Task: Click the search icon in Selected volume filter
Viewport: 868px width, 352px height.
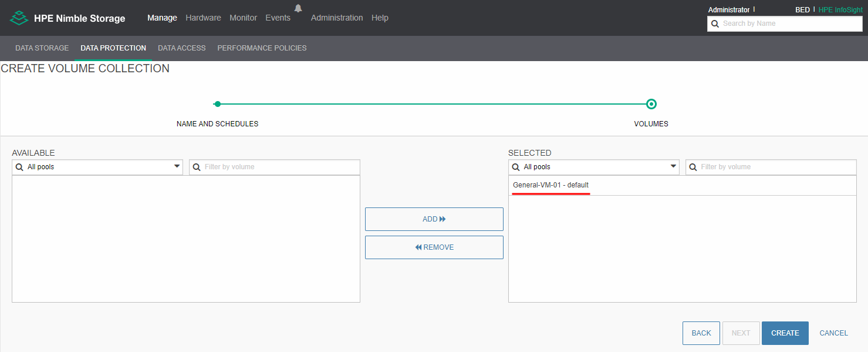Action: point(693,167)
